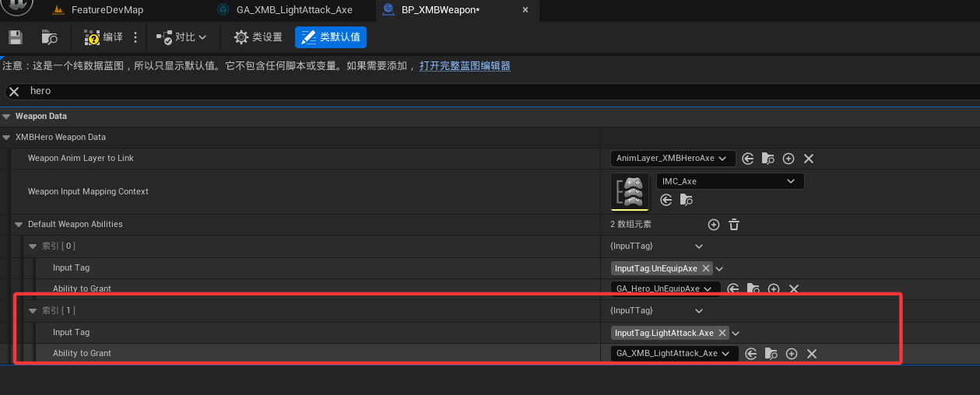
Task: Open the AnimLayer_XMBHeroAxe class dropdown
Action: click(x=673, y=158)
